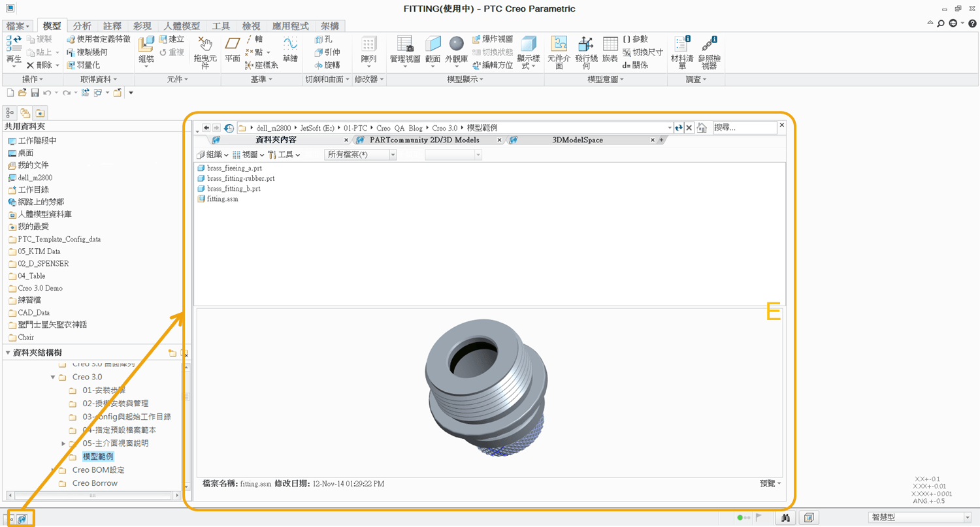Screen dimensions: 980x527
Task: Toggle 切換尺寸 switch dimensions display
Action: pos(643,52)
